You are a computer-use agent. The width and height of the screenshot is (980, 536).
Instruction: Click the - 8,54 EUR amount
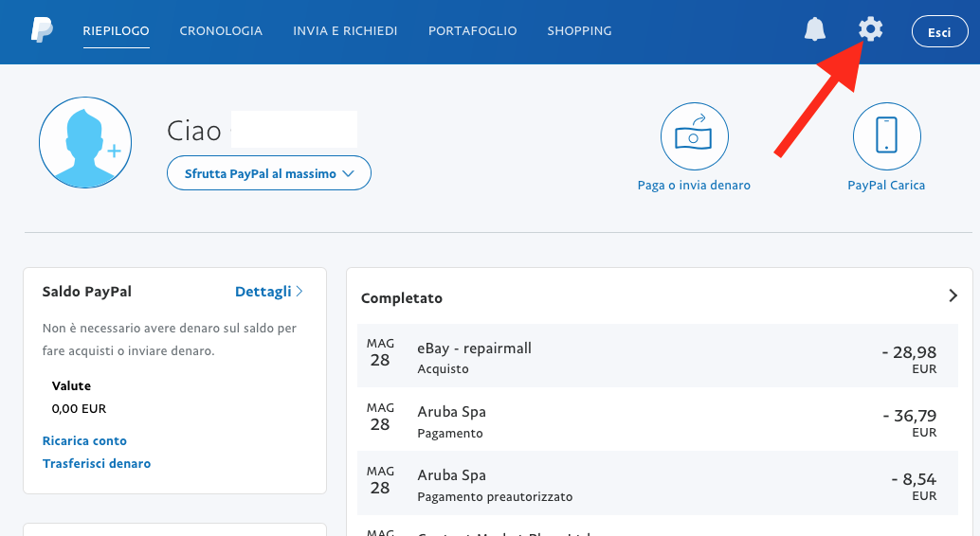[914, 486]
